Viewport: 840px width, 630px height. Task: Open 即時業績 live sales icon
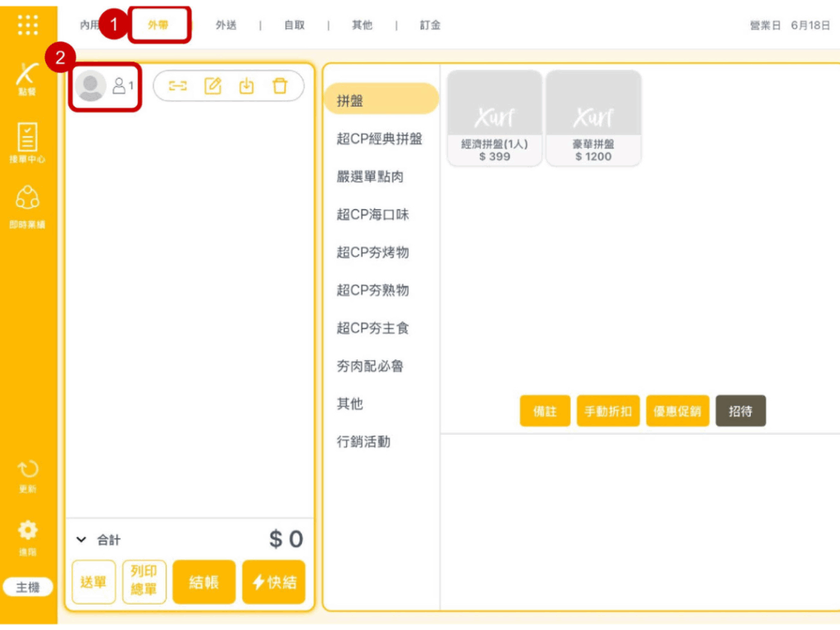28,205
